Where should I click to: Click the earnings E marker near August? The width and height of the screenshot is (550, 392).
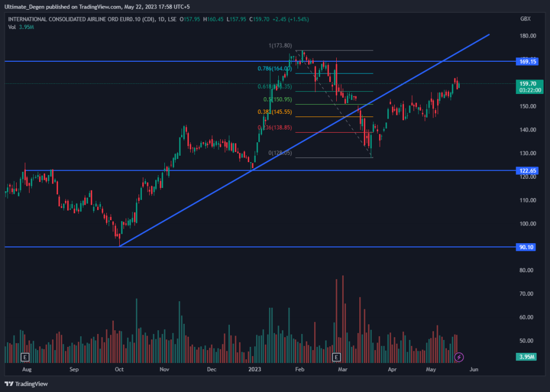pyautogui.click(x=25, y=357)
